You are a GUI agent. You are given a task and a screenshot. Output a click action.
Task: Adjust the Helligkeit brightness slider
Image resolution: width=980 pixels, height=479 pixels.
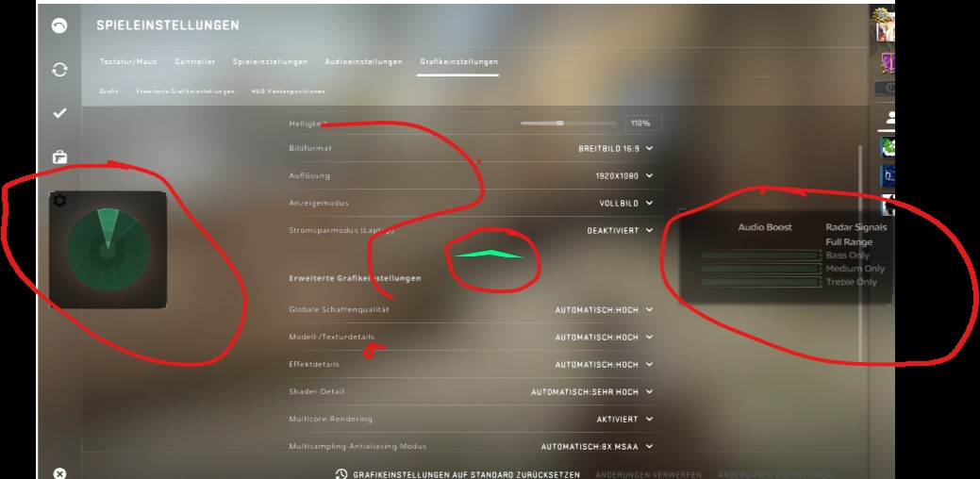tap(559, 123)
